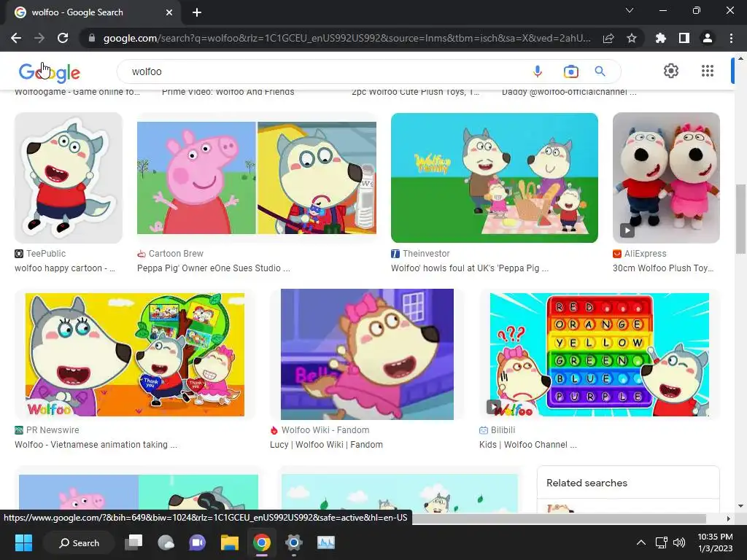Open Settings gear app in taskbar

[293, 542]
